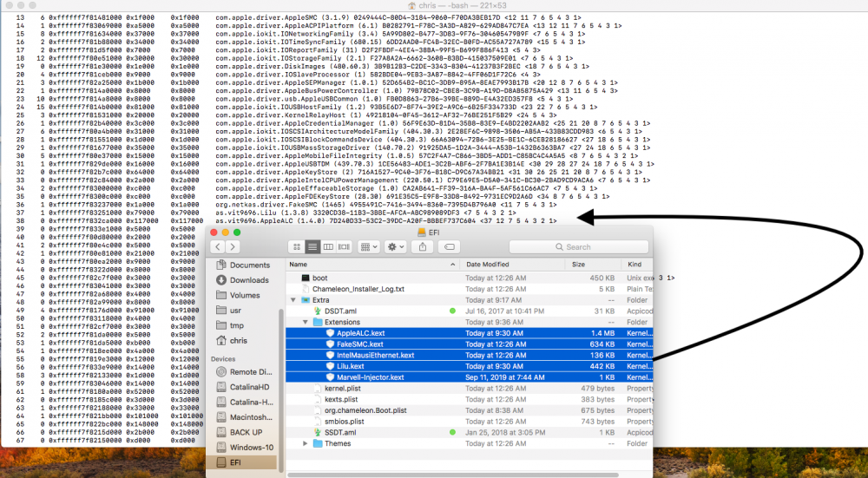868x478 pixels.
Task: Open the Action gear menu
Action: pyautogui.click(x=395, y=246)
